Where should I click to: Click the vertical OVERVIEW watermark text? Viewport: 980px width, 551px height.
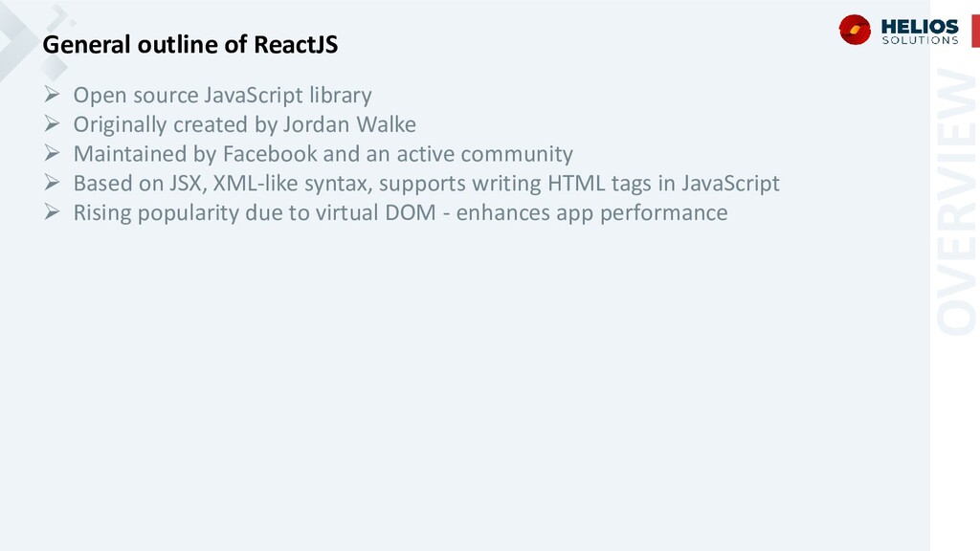[x=956, y=201]
